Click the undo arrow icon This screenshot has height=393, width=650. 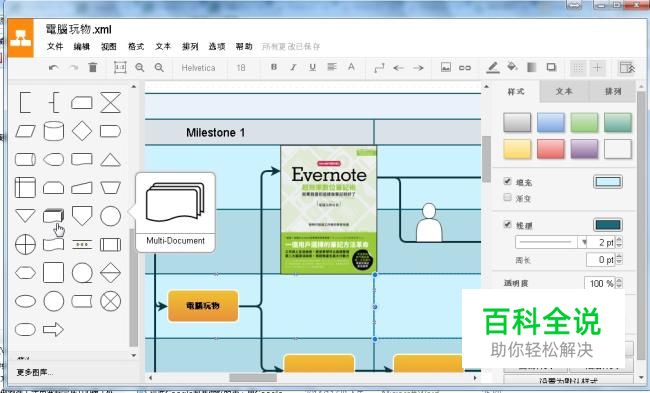53,68
